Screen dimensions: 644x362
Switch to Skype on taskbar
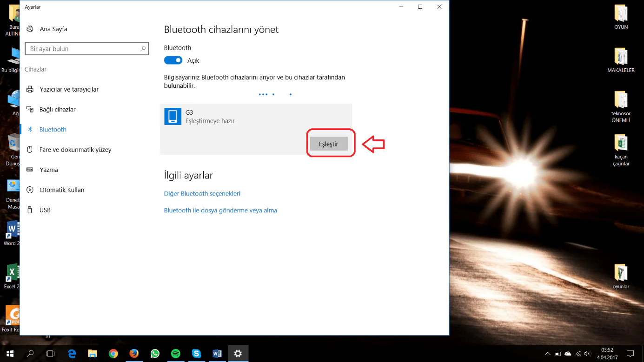[x=196, y=354]
